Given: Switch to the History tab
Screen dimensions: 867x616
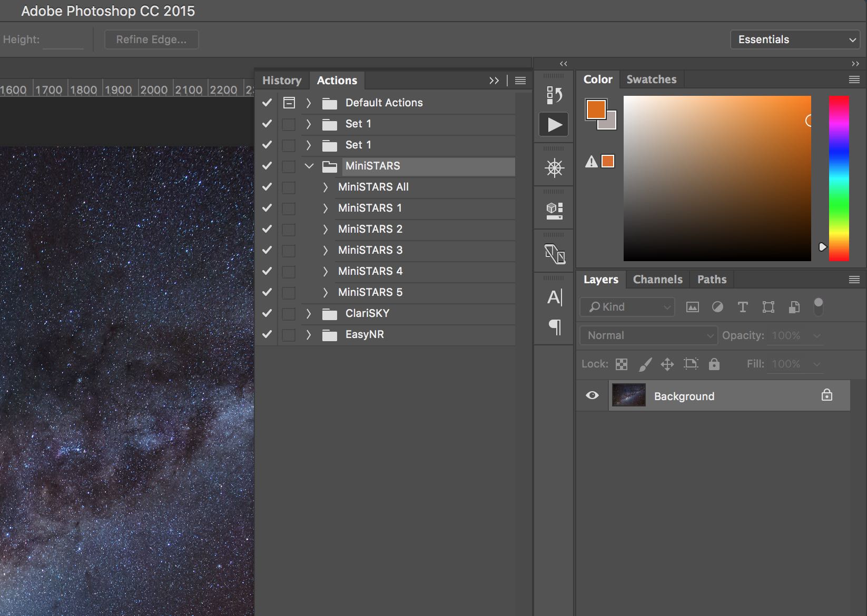Looking at the screenshot, I should 282,81.
